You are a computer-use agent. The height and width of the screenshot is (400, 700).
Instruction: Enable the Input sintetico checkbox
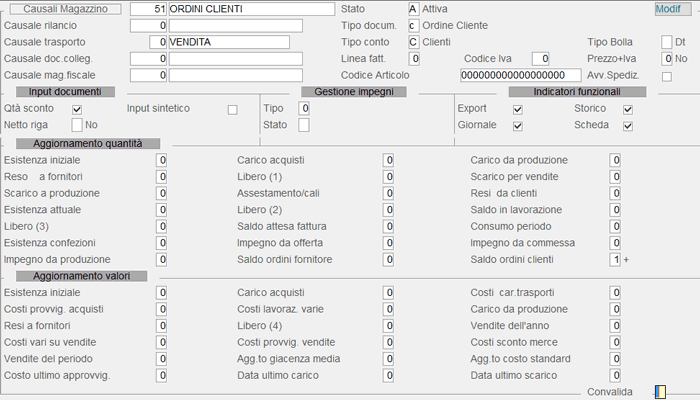[x=232, y=109]
